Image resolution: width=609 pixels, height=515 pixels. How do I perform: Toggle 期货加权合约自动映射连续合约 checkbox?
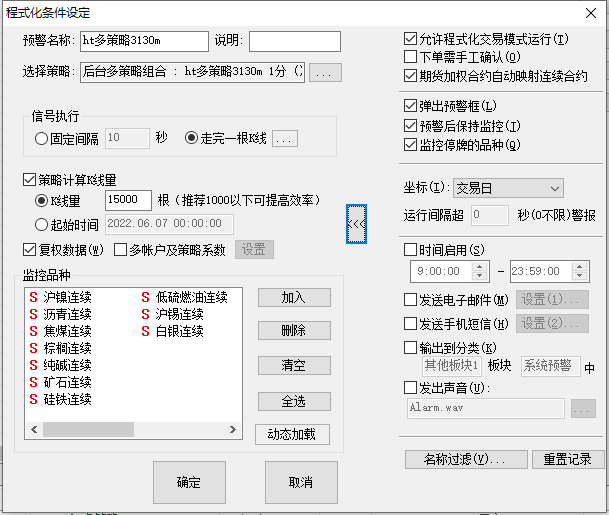(x=411, y=75)
